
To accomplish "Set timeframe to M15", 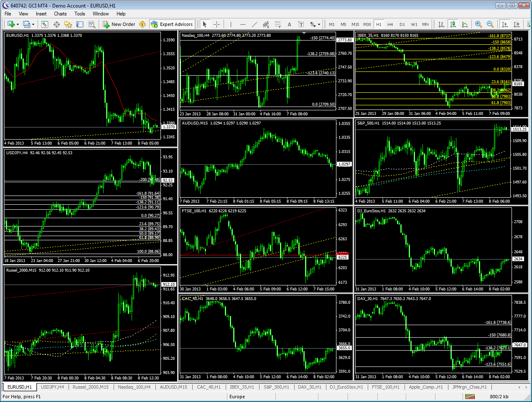I will pos(355,24).
